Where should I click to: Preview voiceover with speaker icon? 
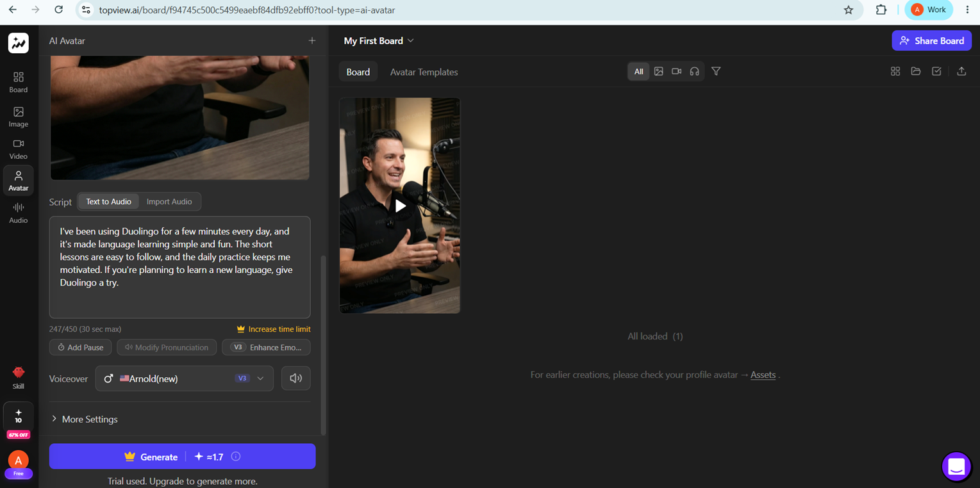pyautogui.click(x=295, y=378)
